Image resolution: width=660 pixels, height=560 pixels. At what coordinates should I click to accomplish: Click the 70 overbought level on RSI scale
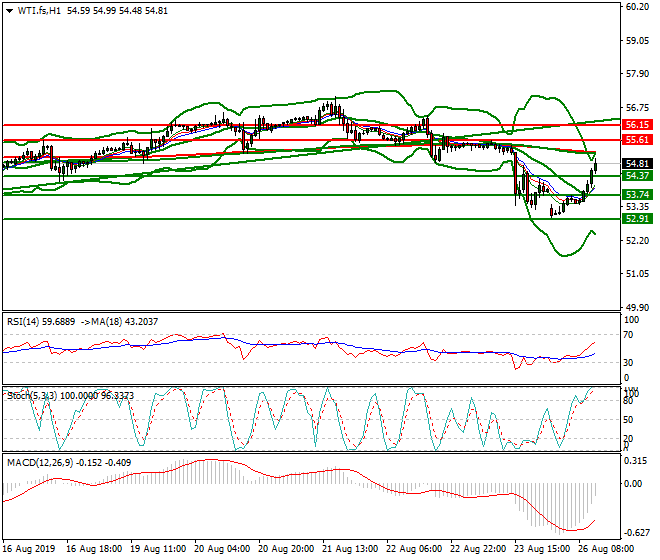[628, 335]
